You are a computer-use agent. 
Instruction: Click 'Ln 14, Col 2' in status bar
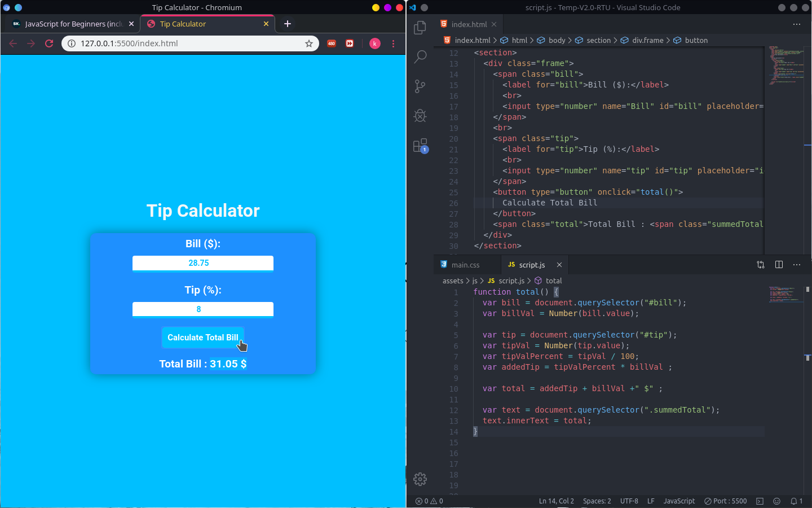click(556, 501)
